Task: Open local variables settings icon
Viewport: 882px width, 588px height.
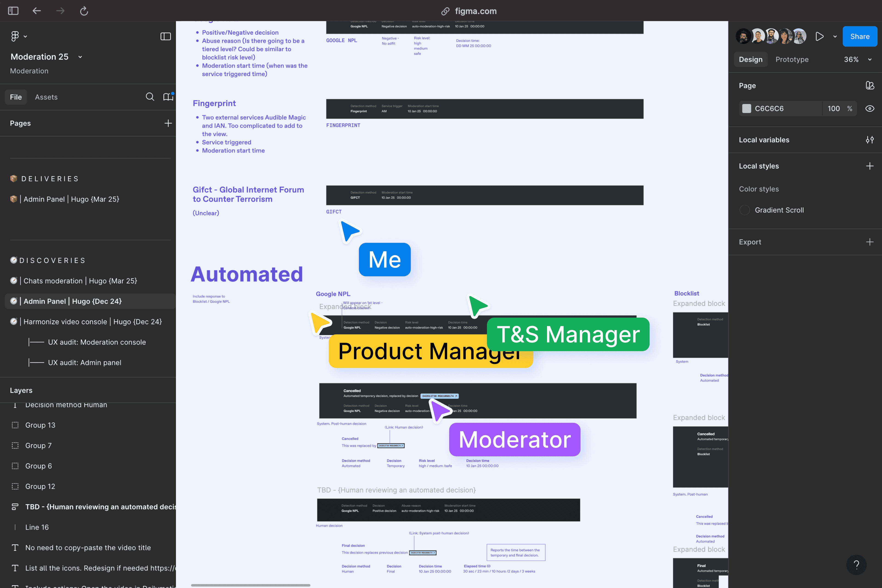Action: click(x=870, y=140)
